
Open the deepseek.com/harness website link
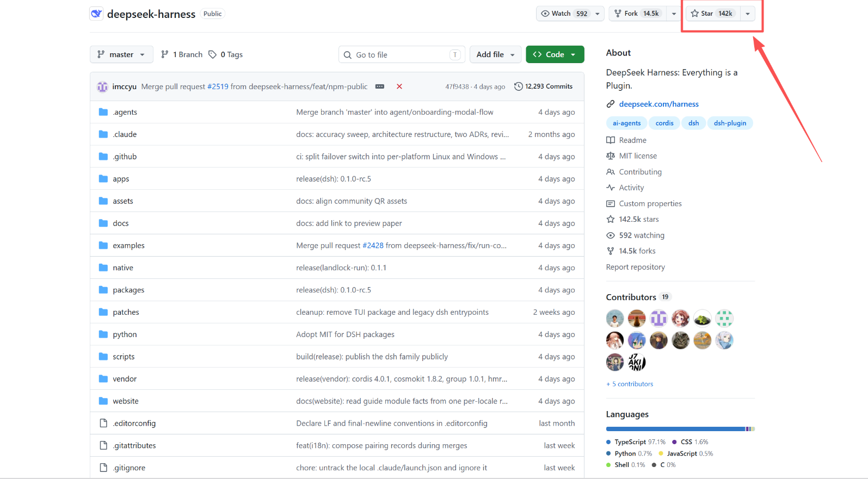(x=658, y=104)
